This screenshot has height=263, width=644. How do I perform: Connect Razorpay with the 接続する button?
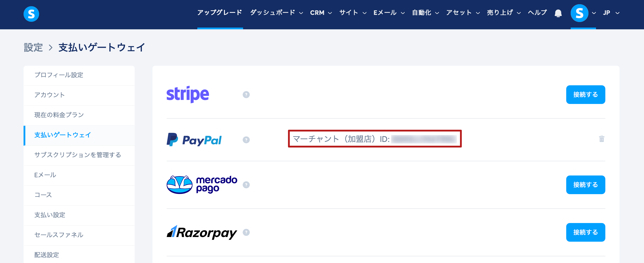585,232
